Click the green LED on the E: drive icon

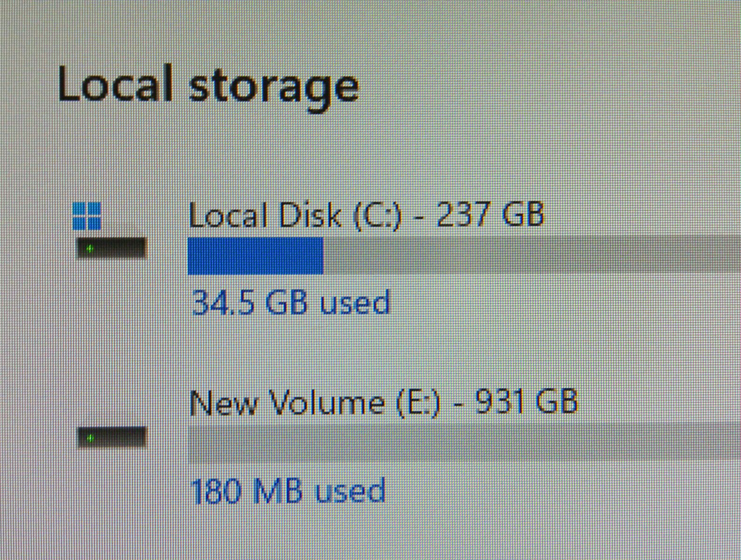pos(91,438)
